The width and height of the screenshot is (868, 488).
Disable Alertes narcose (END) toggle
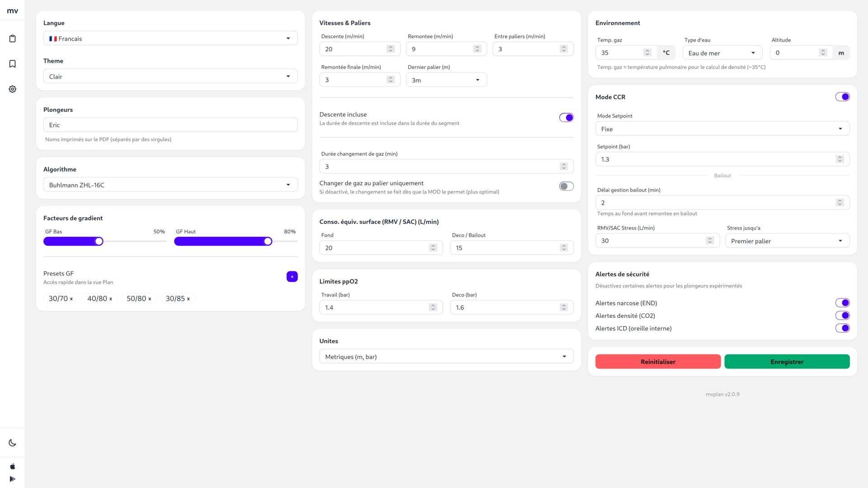(842, 303)
